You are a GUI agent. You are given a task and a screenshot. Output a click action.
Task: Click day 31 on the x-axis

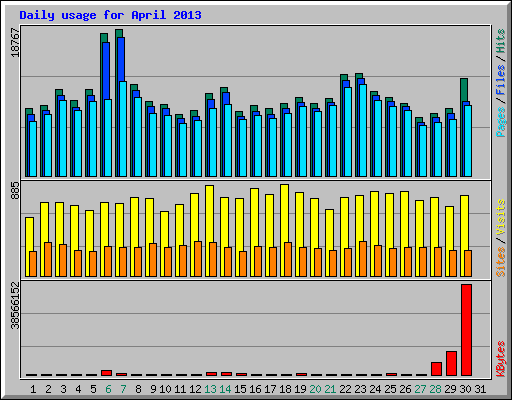480,389
